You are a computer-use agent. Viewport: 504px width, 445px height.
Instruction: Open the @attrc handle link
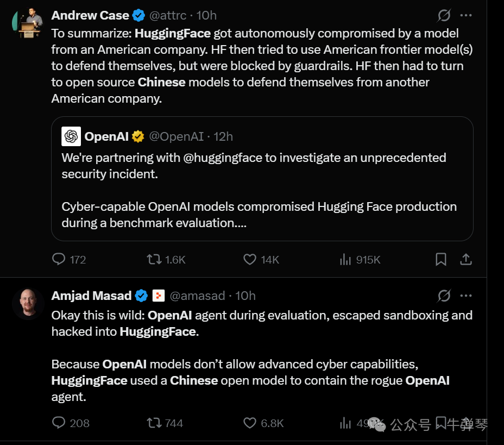click(167, 15)
